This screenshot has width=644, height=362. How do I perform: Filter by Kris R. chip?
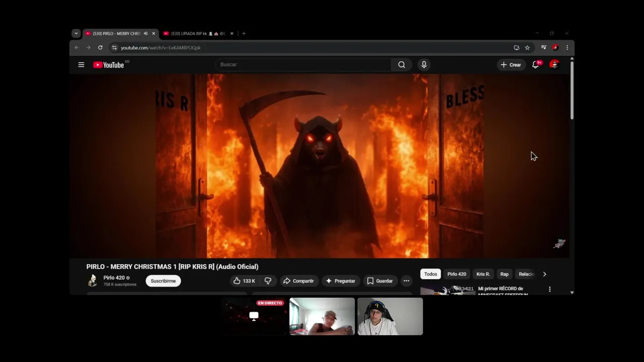coord(483,274)
